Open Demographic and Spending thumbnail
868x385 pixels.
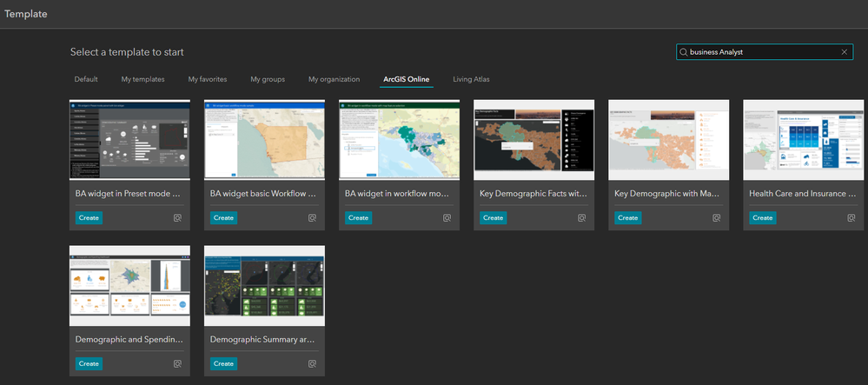click(x=129, y=286)
